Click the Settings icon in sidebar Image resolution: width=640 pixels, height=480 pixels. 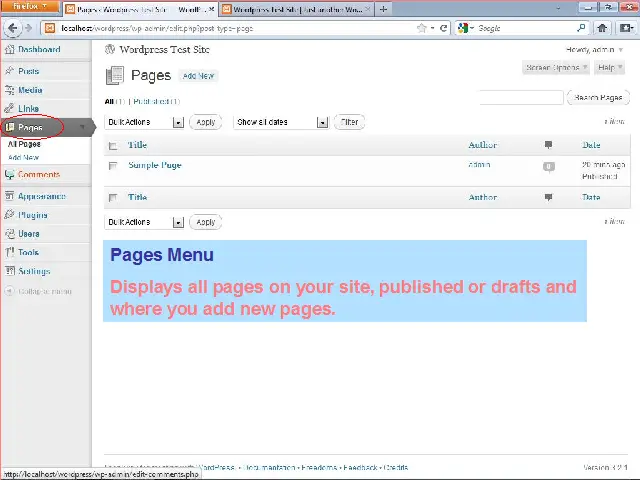[9, 271]
